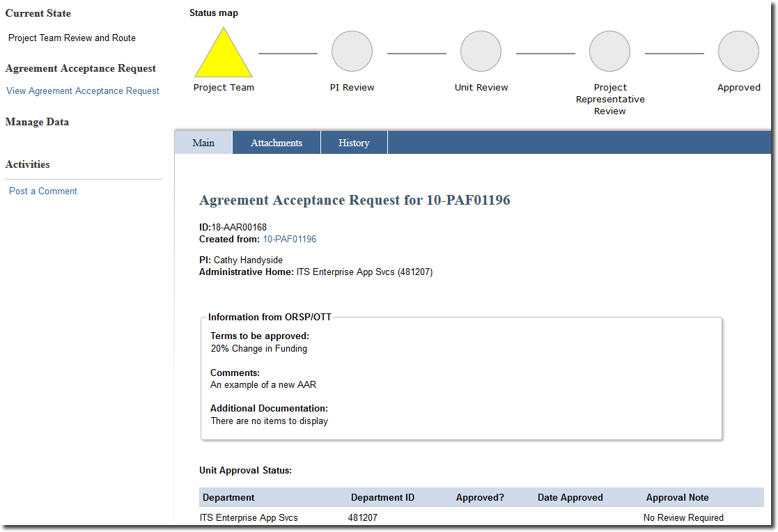Click the Department column header
Image resolution: width=778 pixels, height=532 pixels.
point(228,497)
